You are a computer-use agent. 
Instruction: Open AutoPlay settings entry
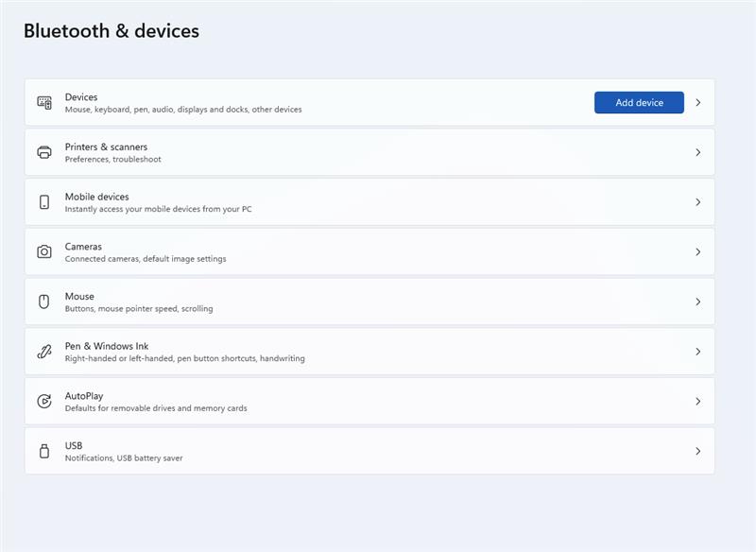[x=369, y=401]
